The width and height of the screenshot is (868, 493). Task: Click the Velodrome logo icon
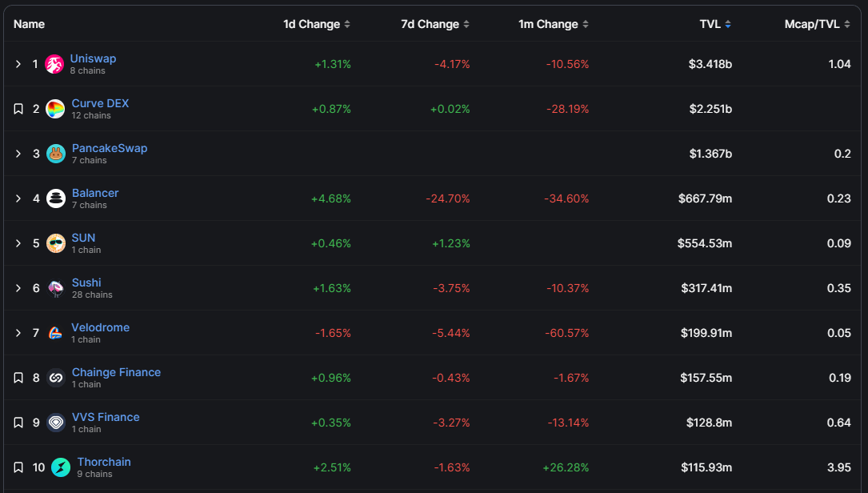(x=55, y=333)
